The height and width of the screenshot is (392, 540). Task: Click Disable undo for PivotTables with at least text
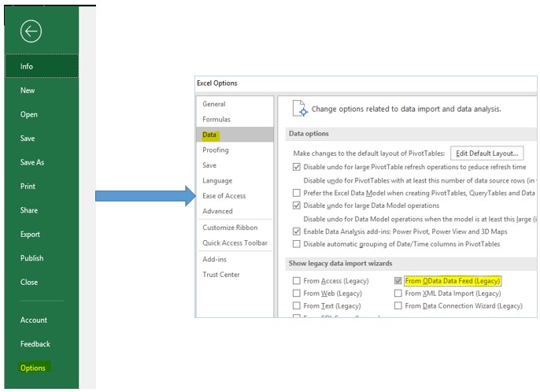[419, 180]
